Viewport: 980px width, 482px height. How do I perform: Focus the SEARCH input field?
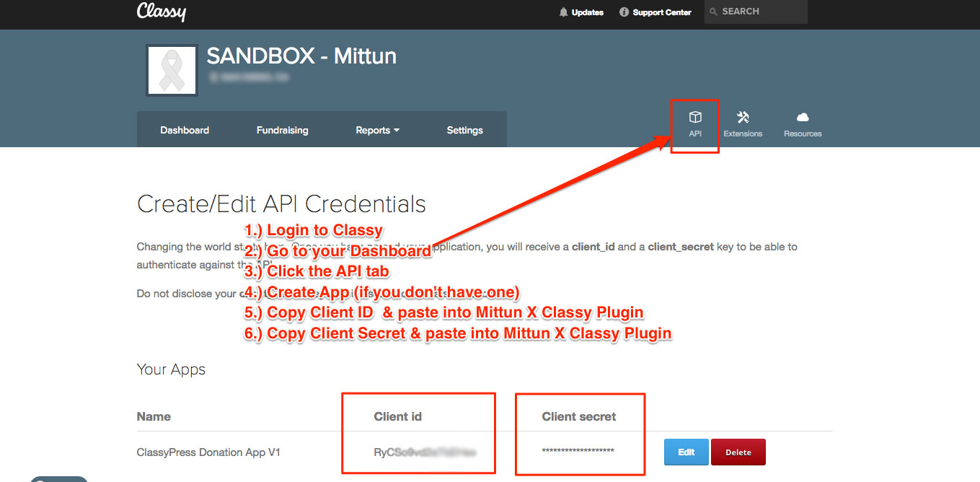coord(756,12)
